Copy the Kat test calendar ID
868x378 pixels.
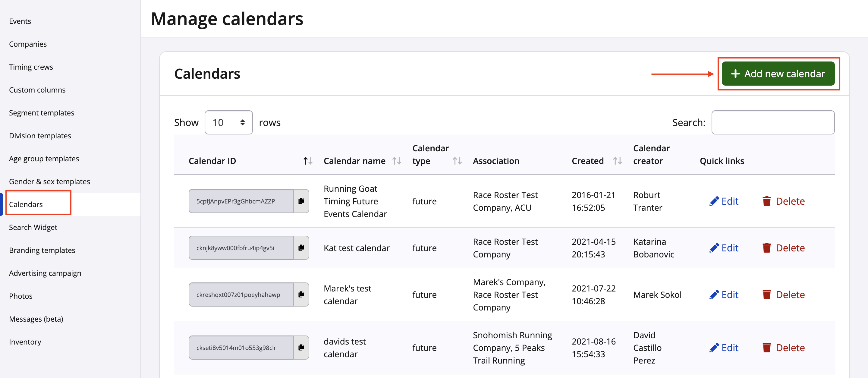pyautogui.click(x=301, y=248)
